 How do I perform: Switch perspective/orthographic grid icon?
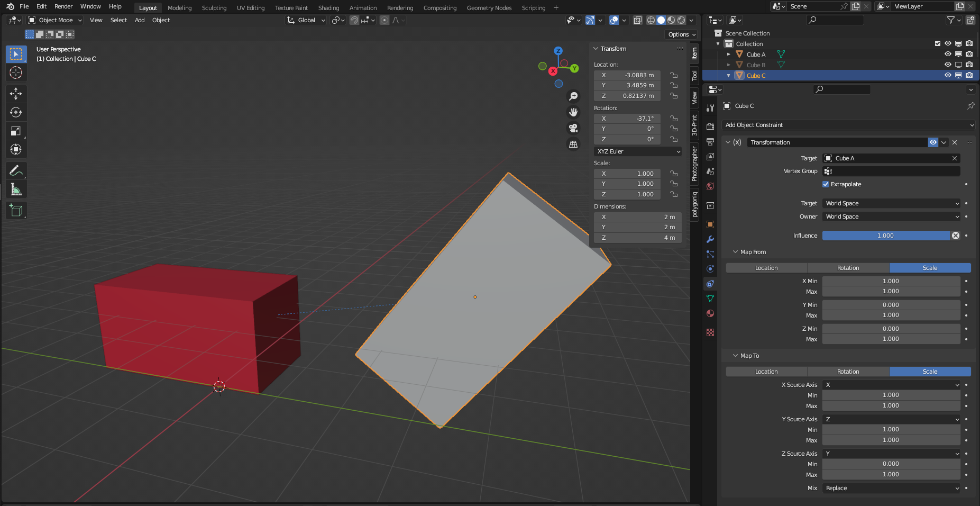[573, 144]
